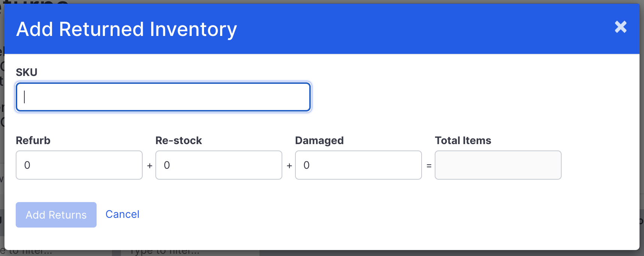Click the Refurb label above its input
The image size is (644, 256).
[x=33, y=140]
